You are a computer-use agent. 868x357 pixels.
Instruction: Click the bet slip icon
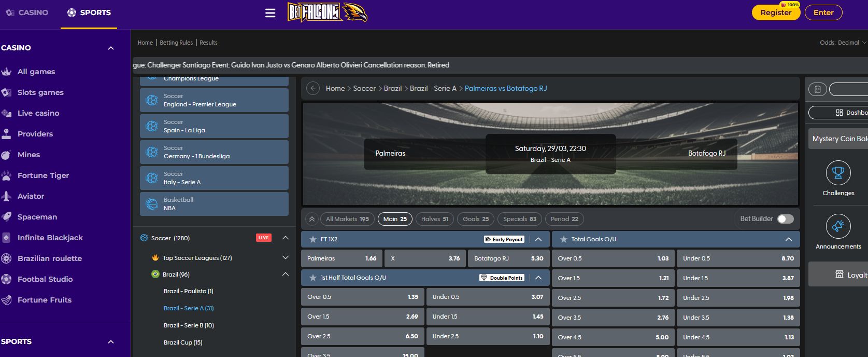tap(817, 89)
